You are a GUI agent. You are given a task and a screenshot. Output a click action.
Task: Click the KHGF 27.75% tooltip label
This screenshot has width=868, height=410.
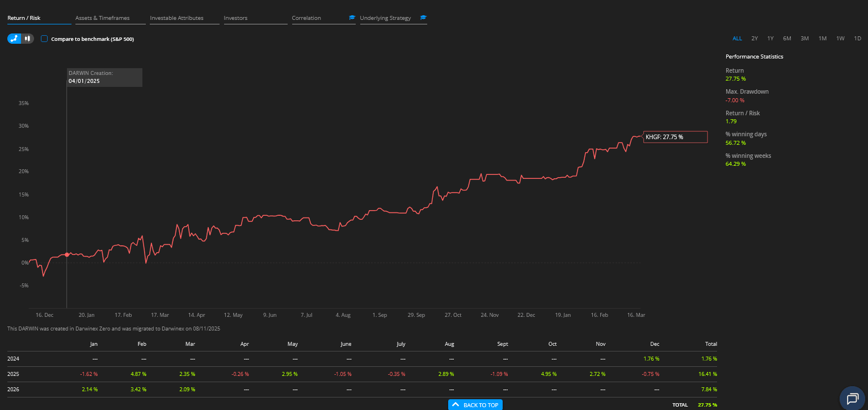(675, 137)
